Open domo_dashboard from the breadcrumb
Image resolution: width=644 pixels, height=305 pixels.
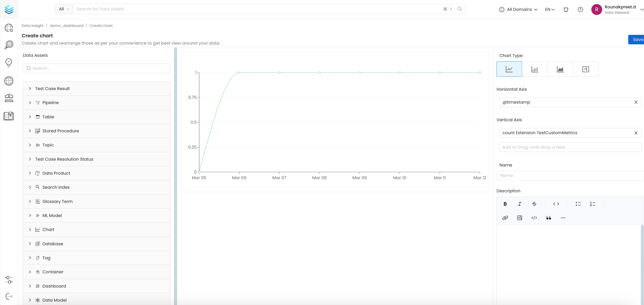click(x=67, y=26)
